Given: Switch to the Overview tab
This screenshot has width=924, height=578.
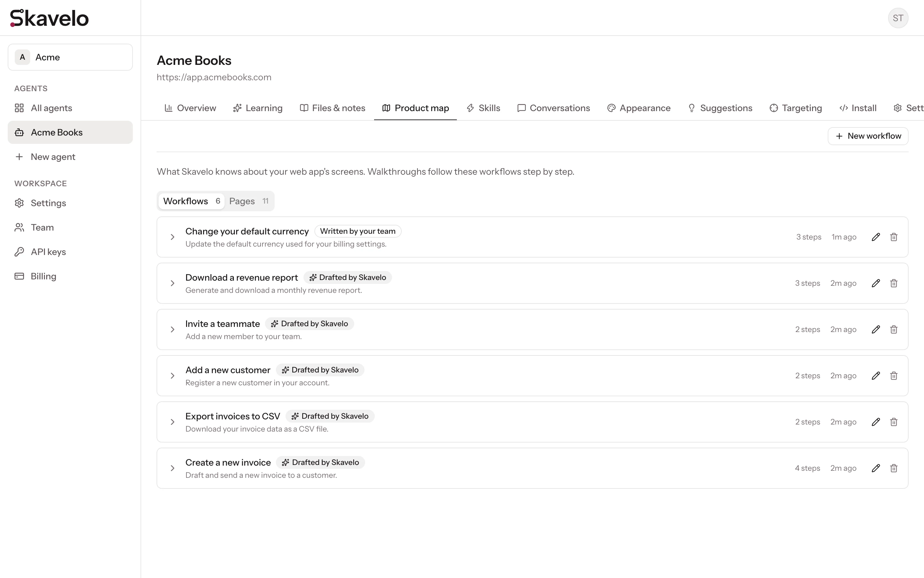Looking at the screenshot, I should pos(190,108).
